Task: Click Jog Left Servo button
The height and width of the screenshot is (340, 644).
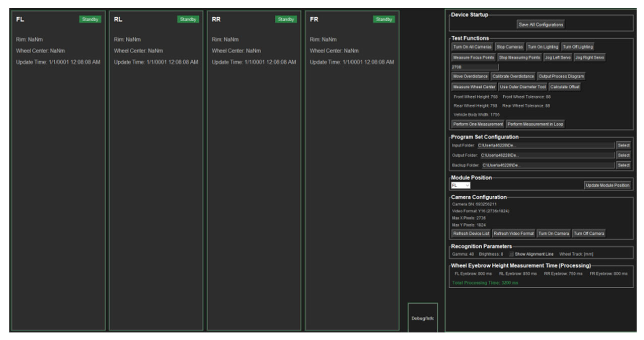Action: pyautogui.click(x=558, y=58)
